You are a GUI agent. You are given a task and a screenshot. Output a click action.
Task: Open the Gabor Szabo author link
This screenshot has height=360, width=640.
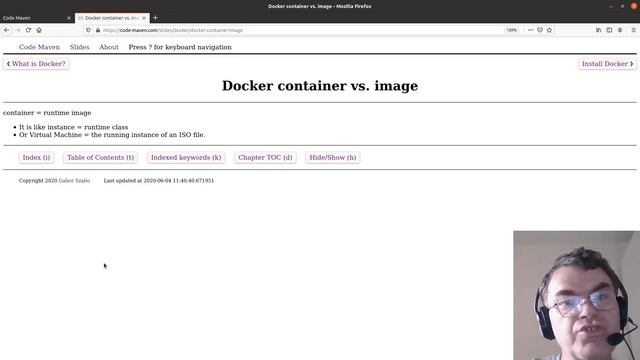74,180
